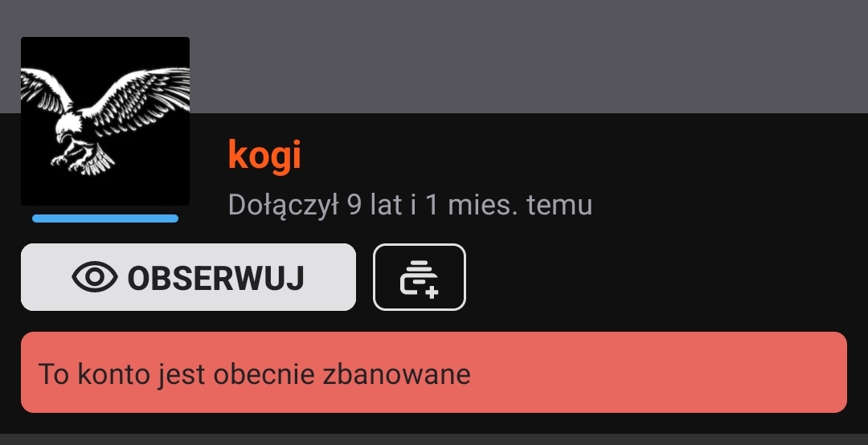Toggle observing the kogi profile
Image resolution: width=868 pixels, height=445 pixels.
[188, 277]
